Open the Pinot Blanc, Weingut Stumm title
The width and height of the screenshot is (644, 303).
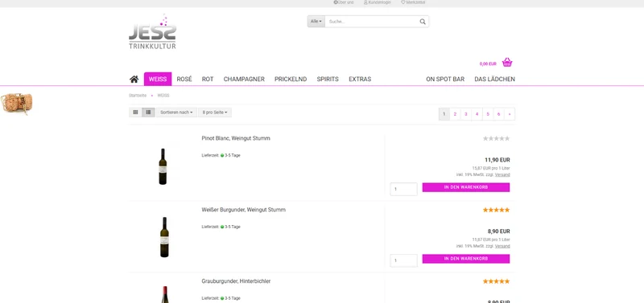236,138
